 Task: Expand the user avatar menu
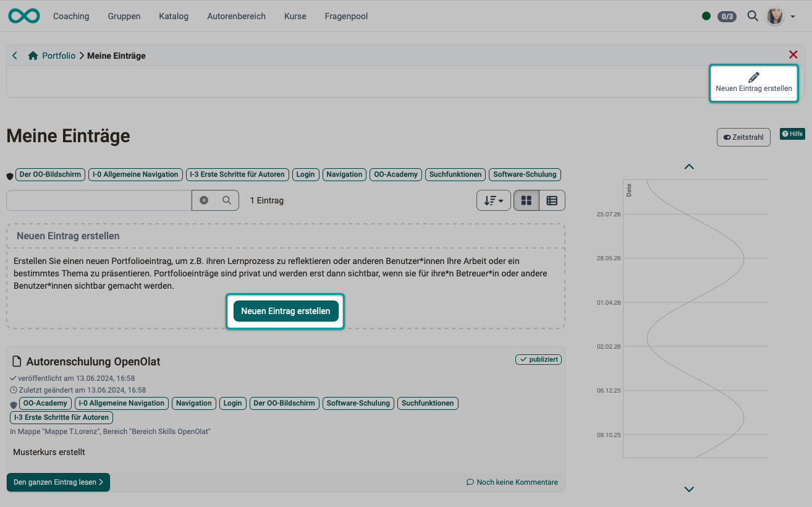(780, 16)
